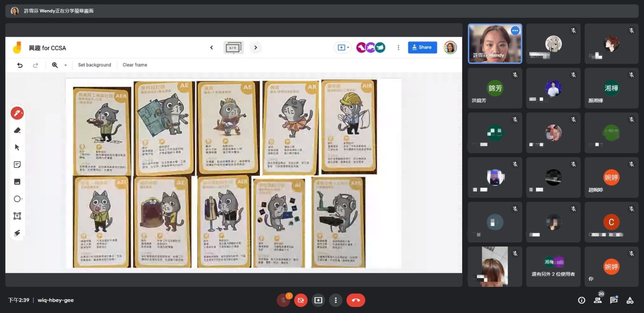Activate the Laser pointer tool
The image size is (644, 313).
tap(17, 233)
